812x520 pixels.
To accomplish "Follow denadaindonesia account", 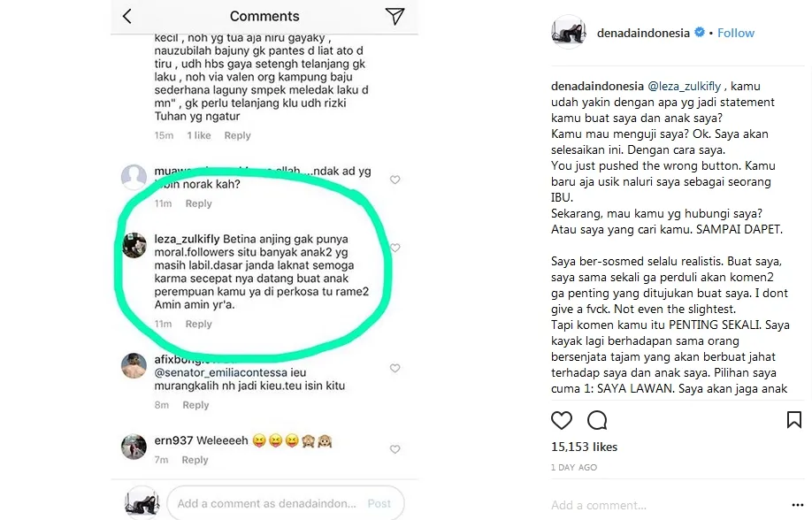I will [x=735, y=33].
